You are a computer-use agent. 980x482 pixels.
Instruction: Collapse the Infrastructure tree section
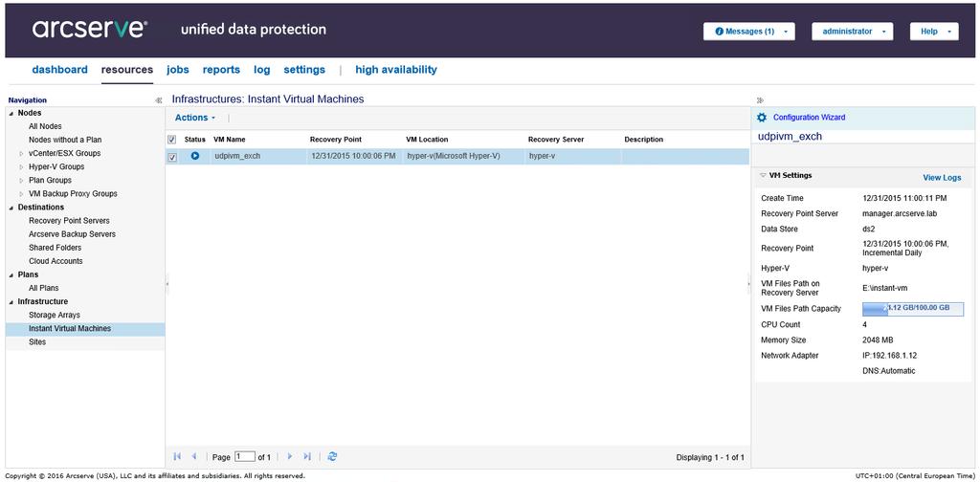pos(11,302)
